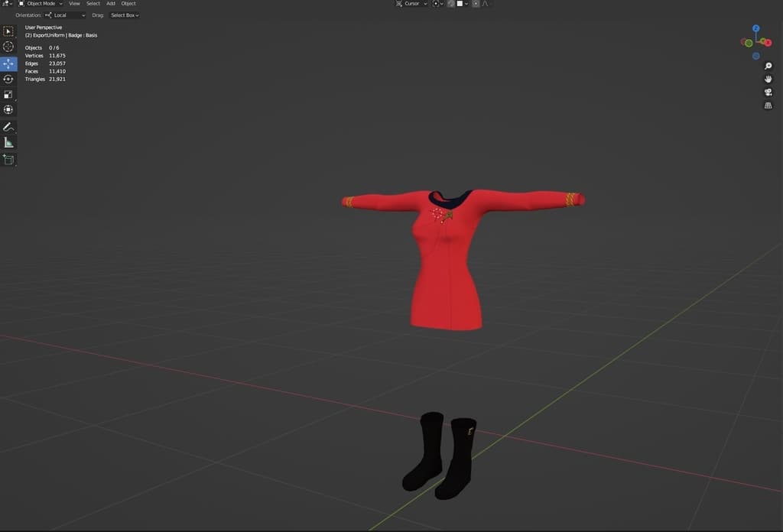
Task: Select the Annotate pencil tool
Action: point(8,127)
